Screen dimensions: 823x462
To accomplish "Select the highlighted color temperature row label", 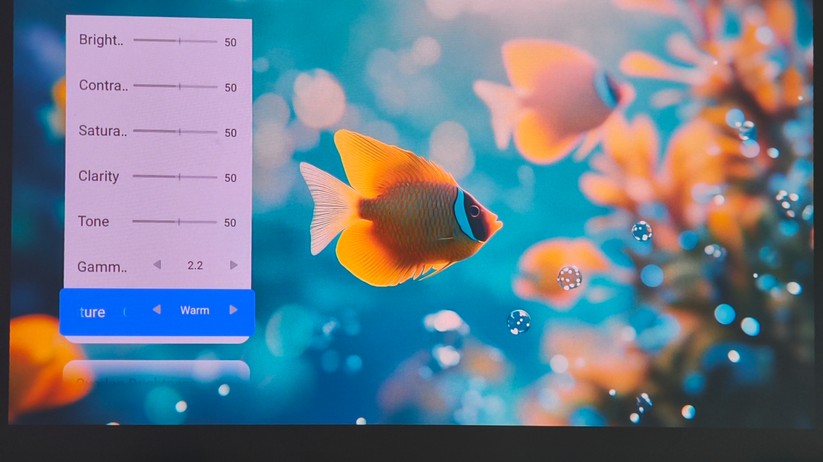I will click(92, 312).
